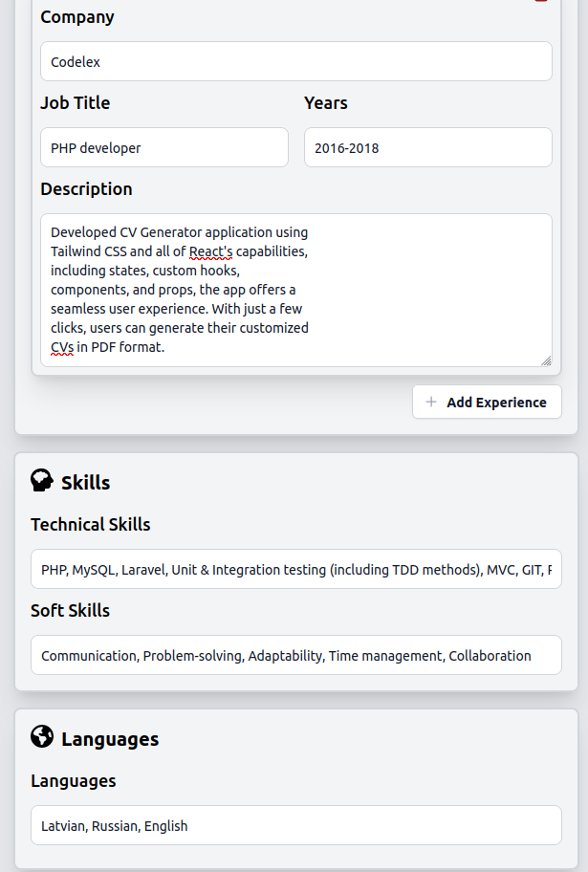Click the Soft Skills label
Screen dimensions: 588x872
pos(70,611)
